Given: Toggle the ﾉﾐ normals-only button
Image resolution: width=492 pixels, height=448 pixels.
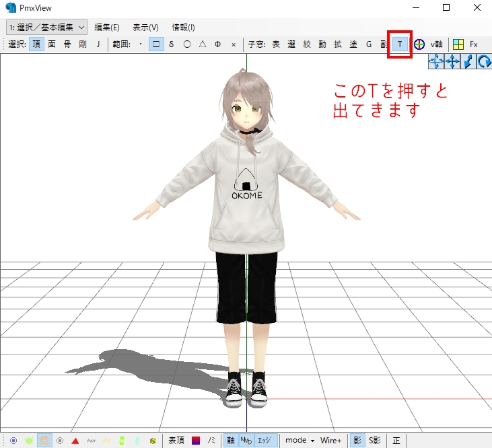Looking at the screenshot, I should click(211, 441).
